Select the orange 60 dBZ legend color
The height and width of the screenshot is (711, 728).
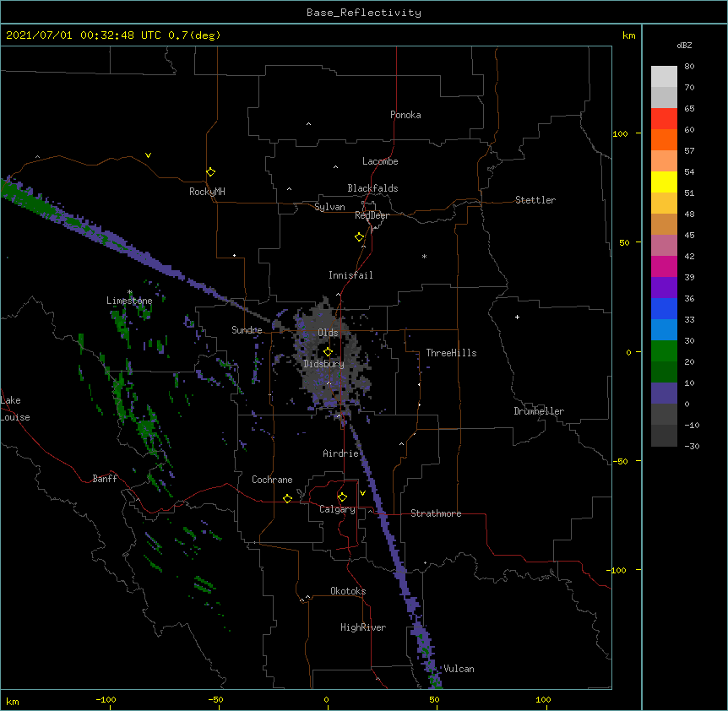(664, 139)
